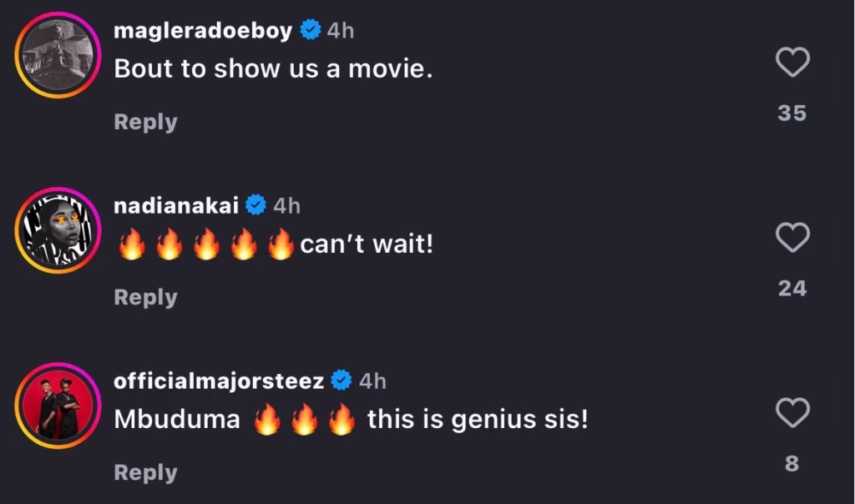The height and width of the screenshot is (504, 855).
Task: Open magleradoeboy's story from profile picture
Action: pyautogui.click(x=58, y=55)
